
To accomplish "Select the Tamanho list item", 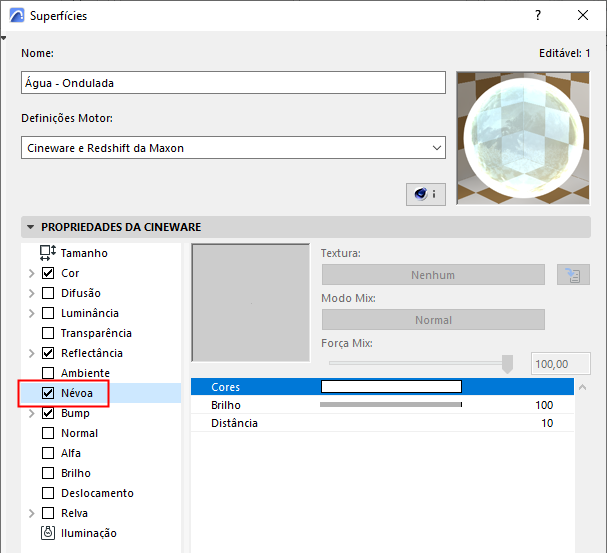I will pos(84,253).
